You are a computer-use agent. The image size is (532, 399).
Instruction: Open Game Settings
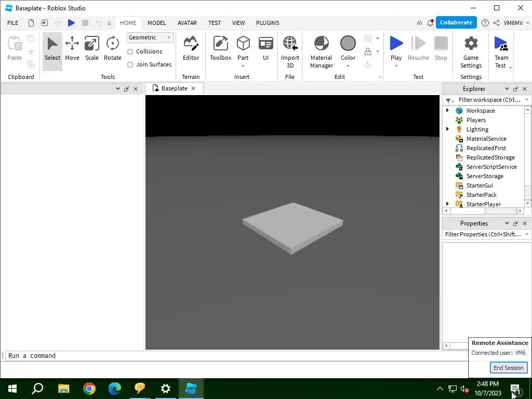pos(471,52)
